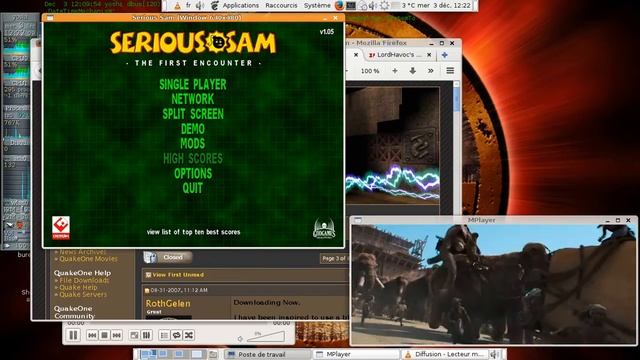Open the fr keyboard layout indicator

pyautogui.click(x=188, y=5)
